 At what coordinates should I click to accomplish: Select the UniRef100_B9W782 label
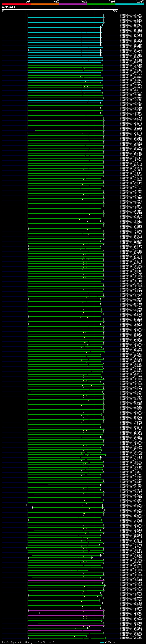131,633
